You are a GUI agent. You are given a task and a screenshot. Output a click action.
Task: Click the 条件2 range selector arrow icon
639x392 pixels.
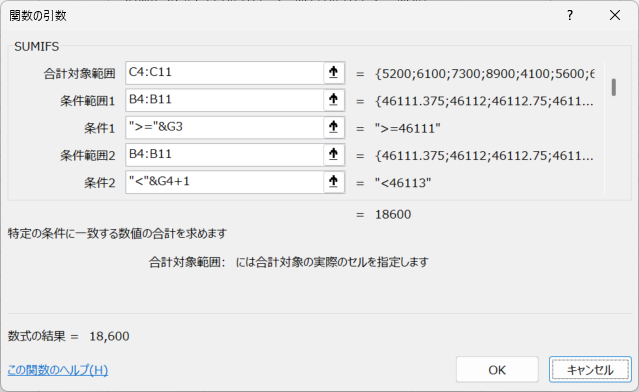click(334, 182)
